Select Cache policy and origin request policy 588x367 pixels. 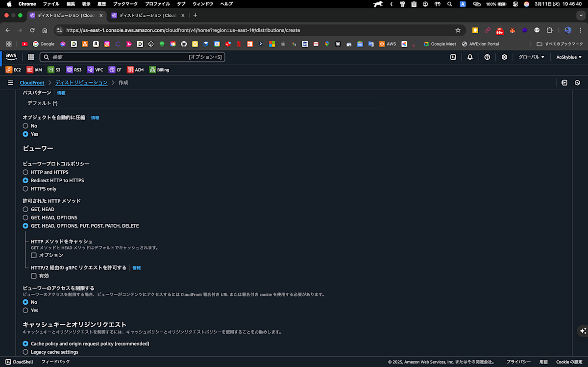click(25, 344)
